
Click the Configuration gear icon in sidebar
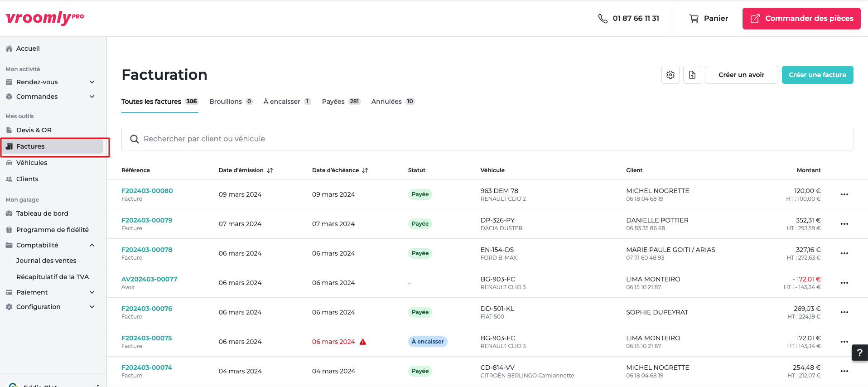coord(9,307)
